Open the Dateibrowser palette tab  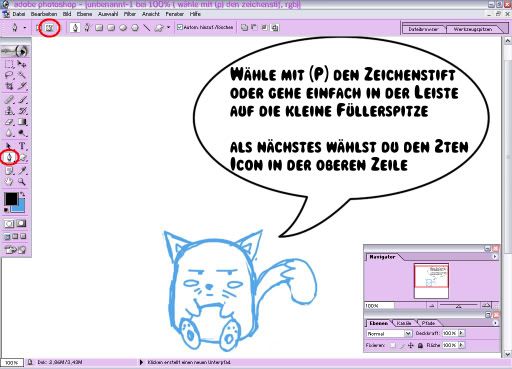(x=423, y=29)
